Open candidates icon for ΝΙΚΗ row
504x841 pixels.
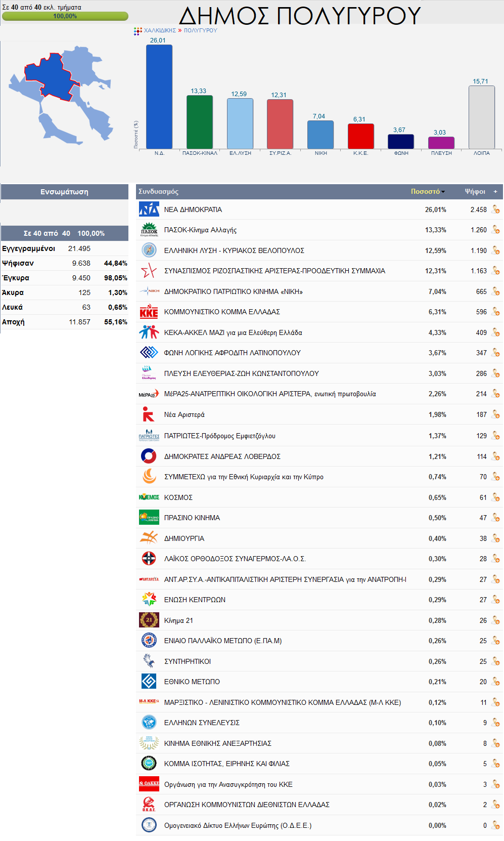click(495, 291)
